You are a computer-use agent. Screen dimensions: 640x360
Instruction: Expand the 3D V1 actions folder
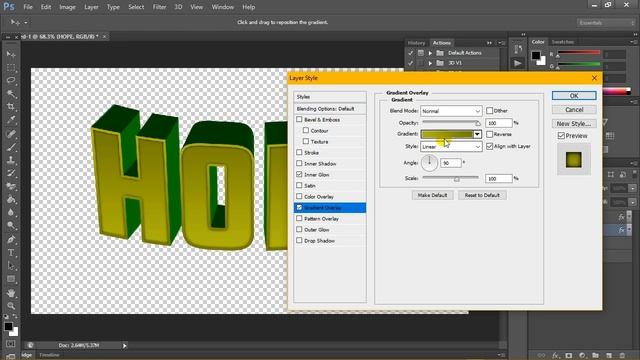click(430, 63)
